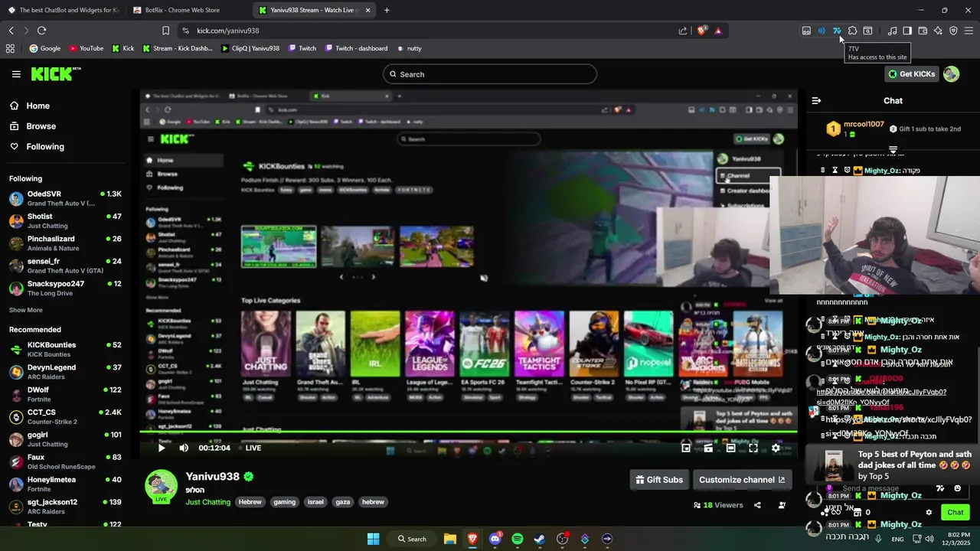Open the music playlist toolbar icon
Viewport: 980px width, 551px height.
(x=892, y=31)
